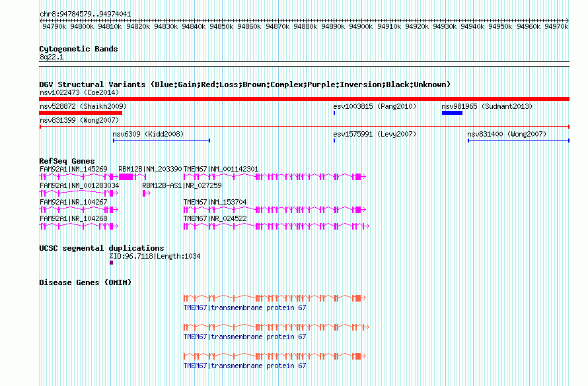
Task: Click the FAM92A1|NM_001283034 gene label
Action: click(x=79, y=185)
